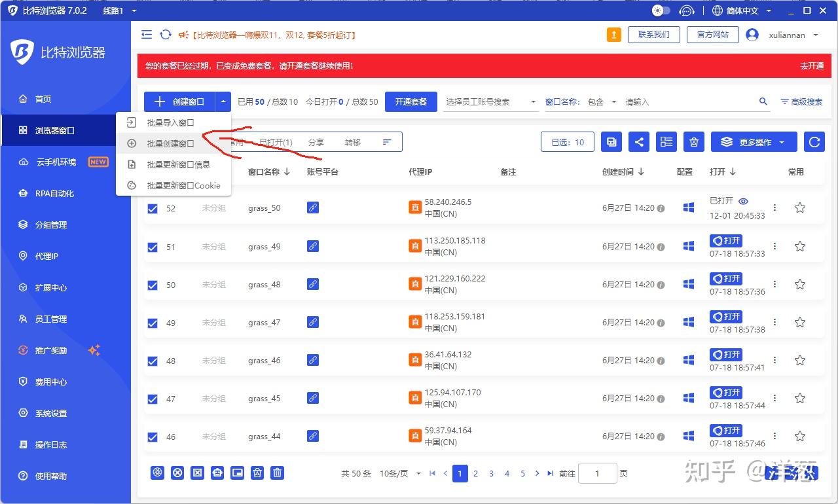Expand the Create Window dropdown arrow
The width and height of the screenshot is (838, 504).
pos(224,101)
